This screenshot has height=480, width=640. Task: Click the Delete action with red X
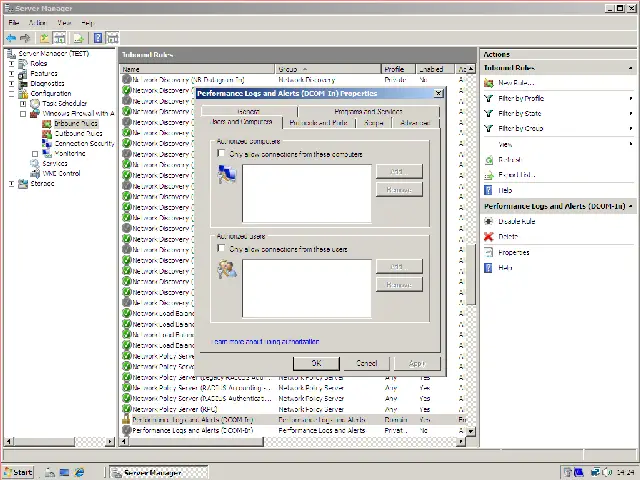[x=508, y=236]
